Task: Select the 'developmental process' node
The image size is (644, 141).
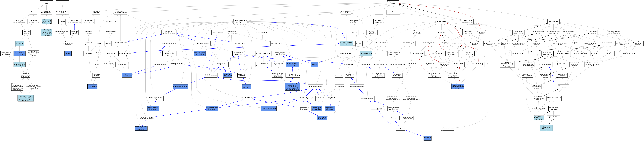Action: pos(346,12)
